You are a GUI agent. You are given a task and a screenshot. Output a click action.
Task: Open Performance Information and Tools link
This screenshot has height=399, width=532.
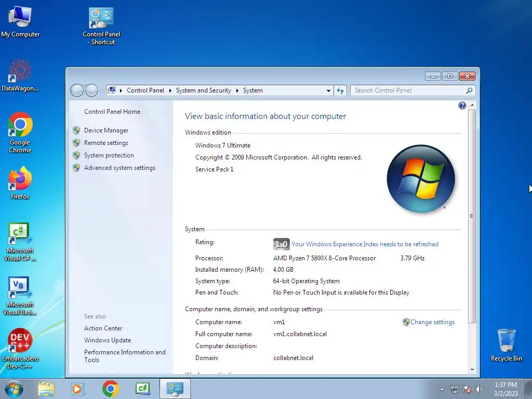point(125,356)
